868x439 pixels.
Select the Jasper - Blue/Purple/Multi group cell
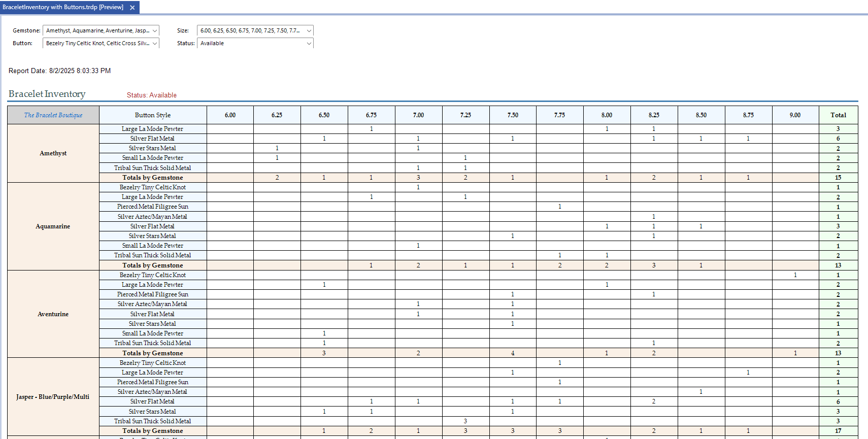point(53,397)
